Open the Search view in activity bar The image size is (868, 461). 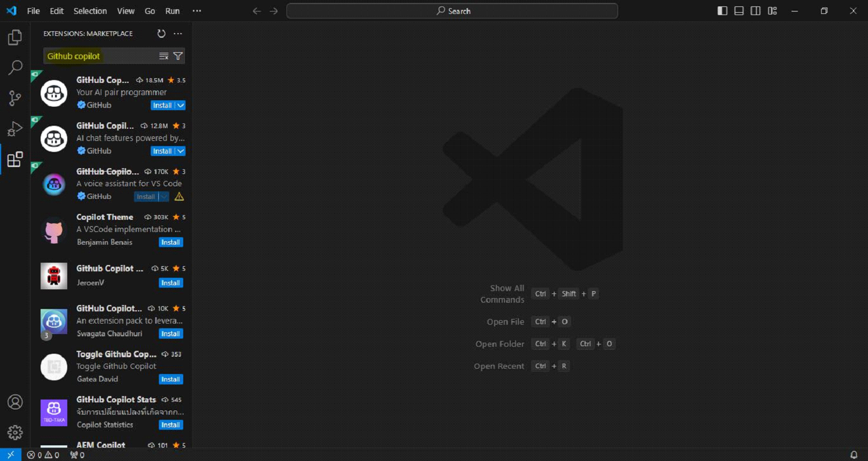pos(15,68)
